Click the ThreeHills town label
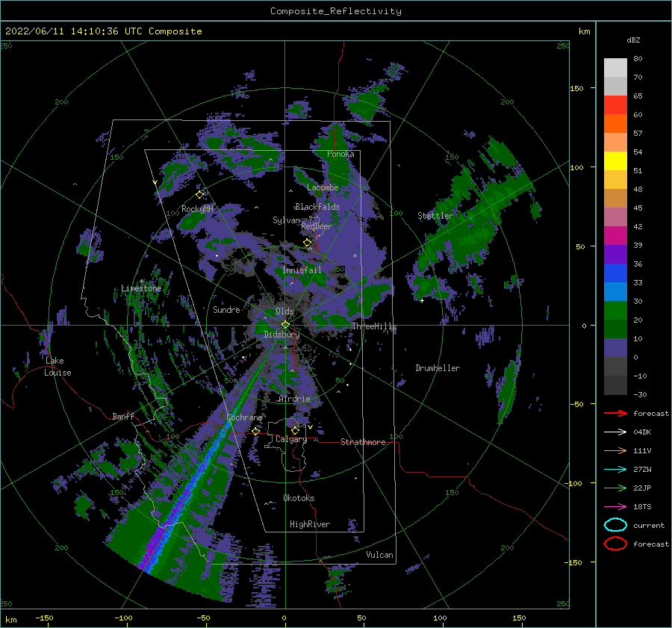This screenshot has height=628, width=672. 374,326
